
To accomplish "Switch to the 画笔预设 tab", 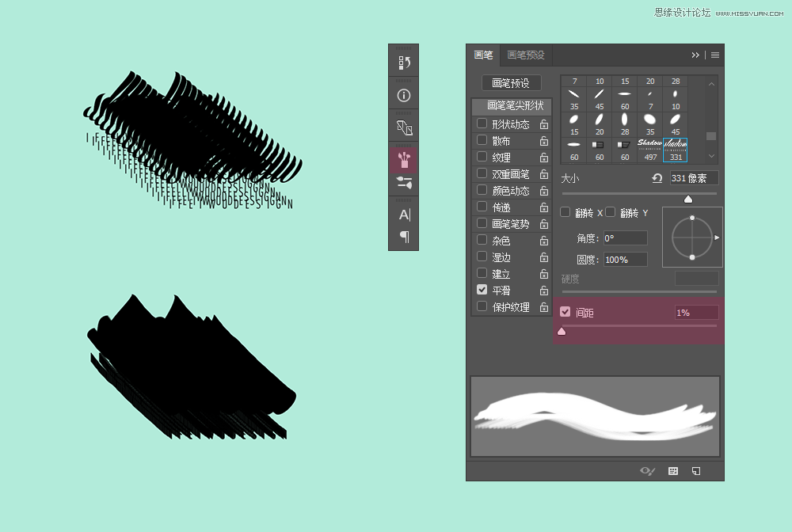I will click(x=526, y=55).
